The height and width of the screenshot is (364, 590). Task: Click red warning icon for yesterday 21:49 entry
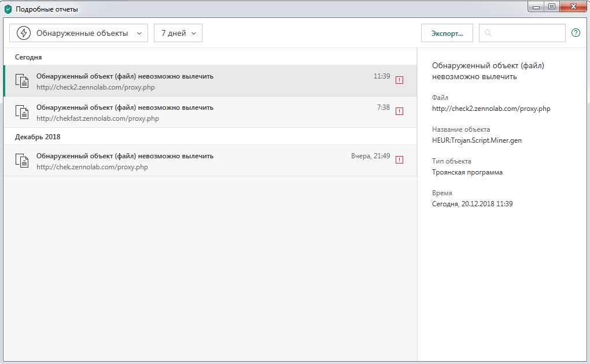(x=399, y=160)
